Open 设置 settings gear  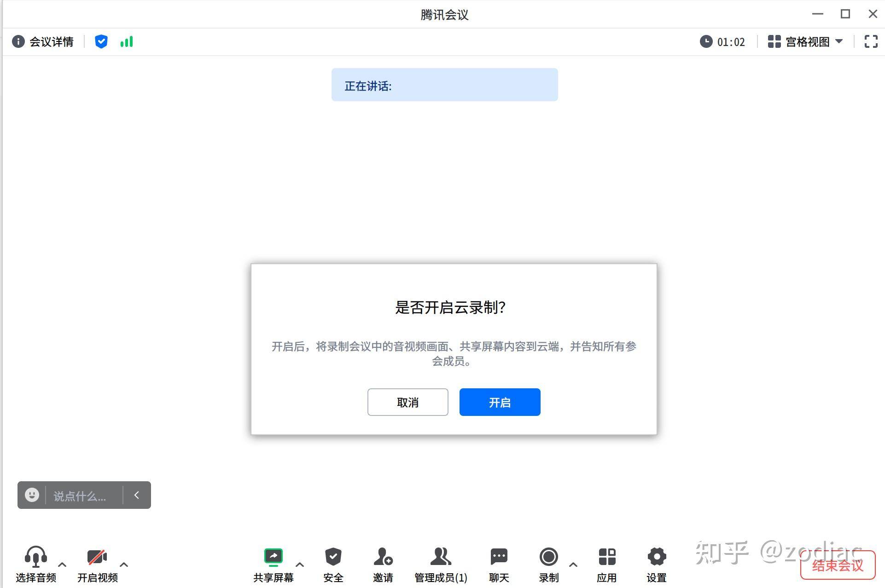pyautogui.click(x=657, y=565)
